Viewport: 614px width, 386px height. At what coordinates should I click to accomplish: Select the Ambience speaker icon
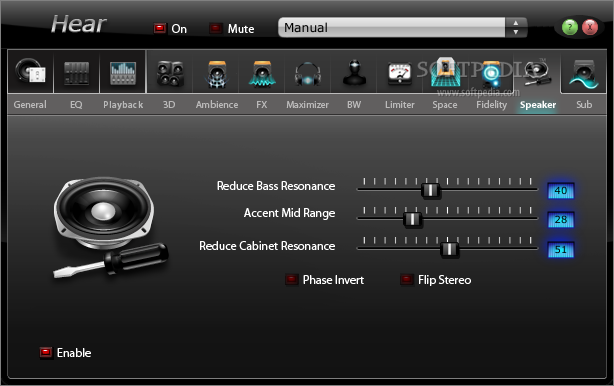tap(217, 74)
